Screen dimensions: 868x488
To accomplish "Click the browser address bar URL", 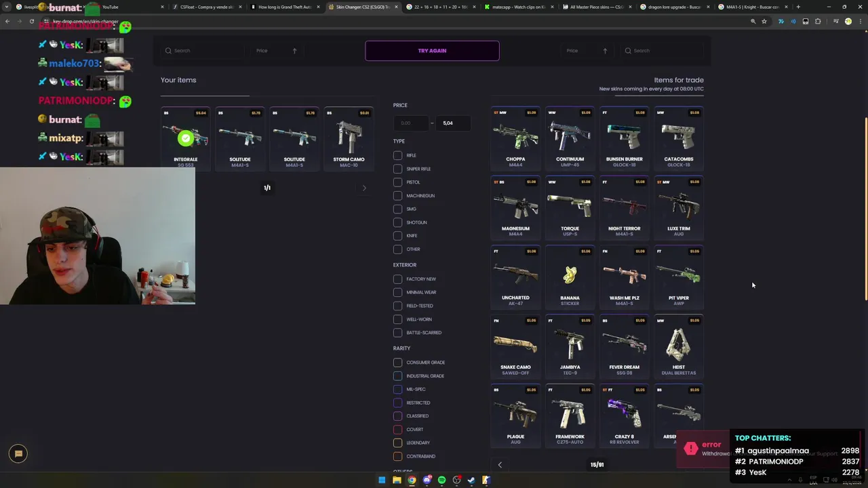I will [85, 21].
